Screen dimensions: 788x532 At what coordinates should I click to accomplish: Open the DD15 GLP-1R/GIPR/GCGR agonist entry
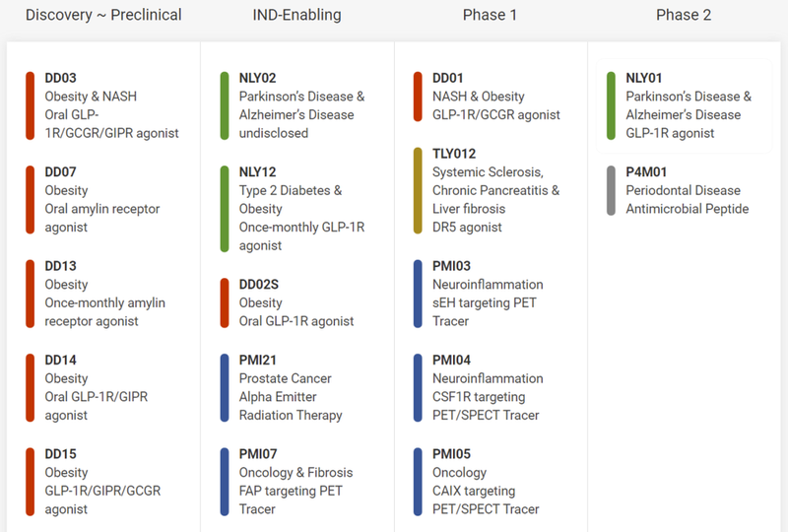(101, 481)
